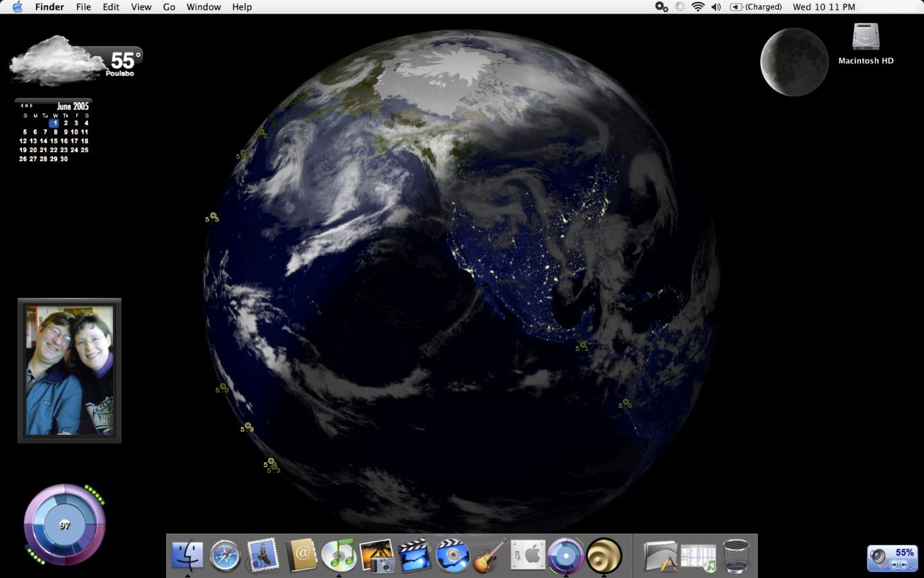Go to next month in calendar widget
Screen dimensions: 924x578
31,106
